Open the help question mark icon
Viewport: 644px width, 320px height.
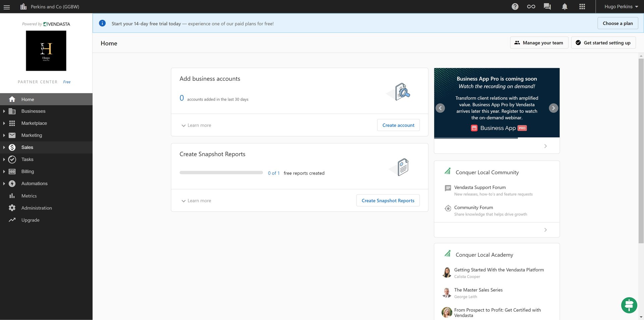(515, 7)
